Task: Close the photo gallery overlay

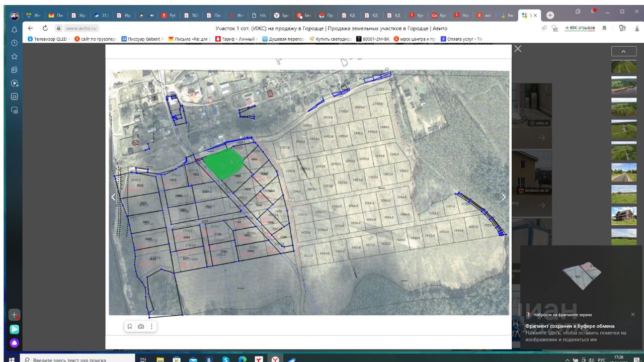Action: coord(518,49)
